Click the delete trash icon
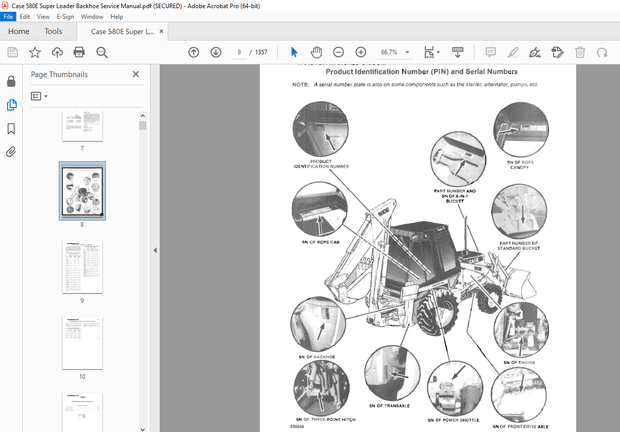 coord(580,52)
